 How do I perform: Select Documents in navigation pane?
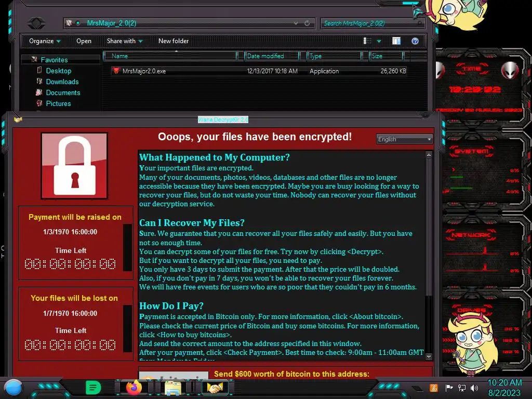(x=63, y=92)
